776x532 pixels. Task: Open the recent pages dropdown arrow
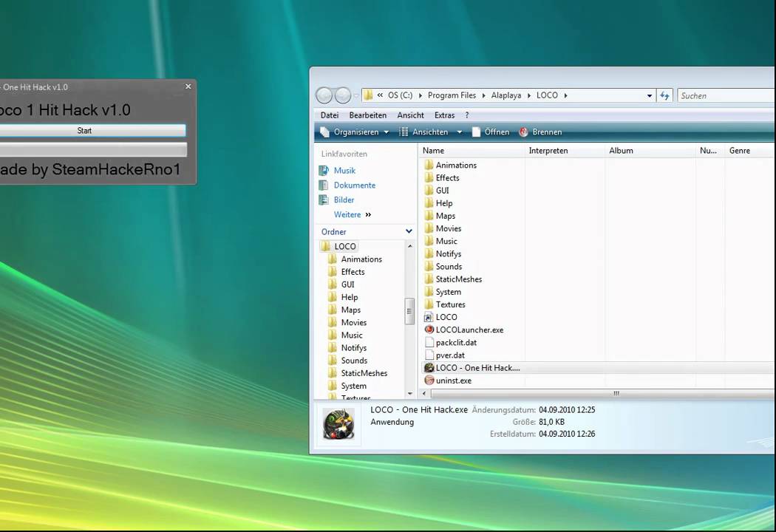coord(355,95)
